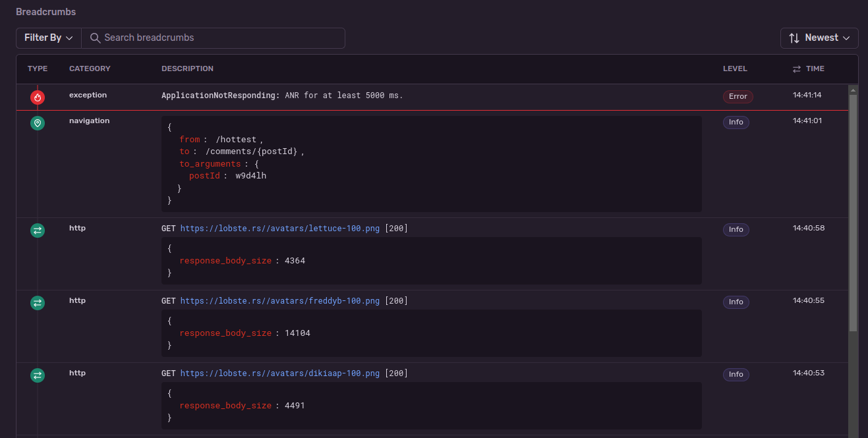Click the breadcrumb list scrollbar thumb
The image size is (868, 438).
(x=853, y=212)
